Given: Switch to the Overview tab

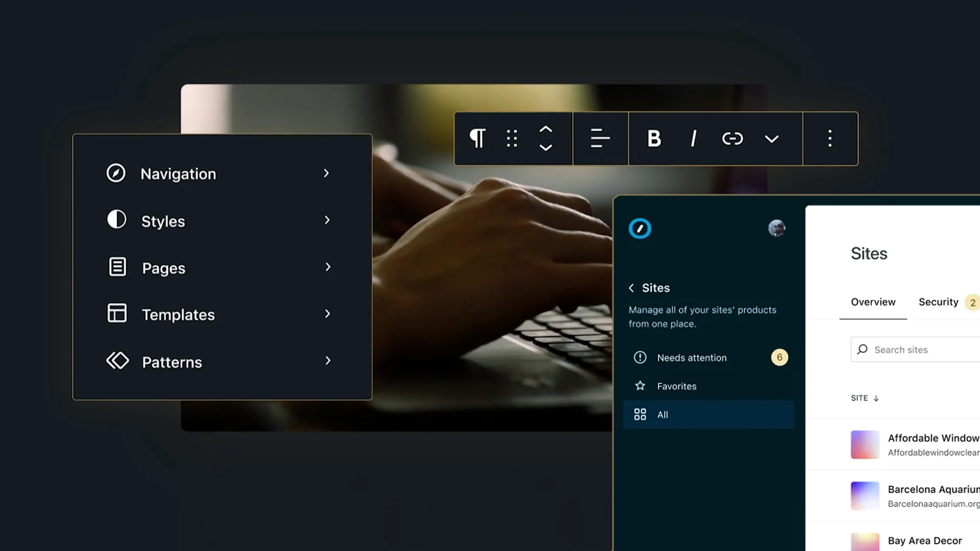Looking at the screenshot, I should 873,302.
